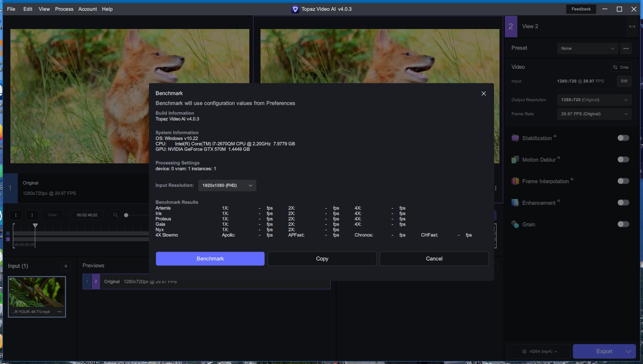Viewport: 643px width, 364px height.
Task: Select the View 2 number badge
Action: pyautogui.click(x=511, y=27)
